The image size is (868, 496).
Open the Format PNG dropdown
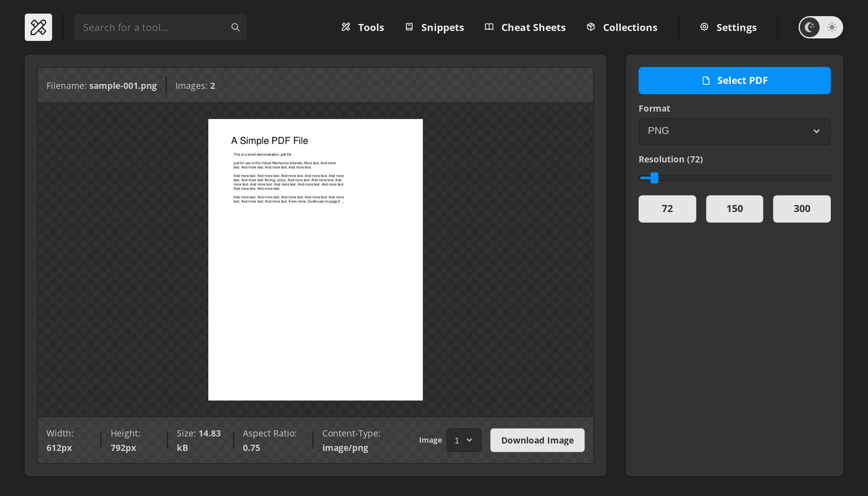(734, 131)
